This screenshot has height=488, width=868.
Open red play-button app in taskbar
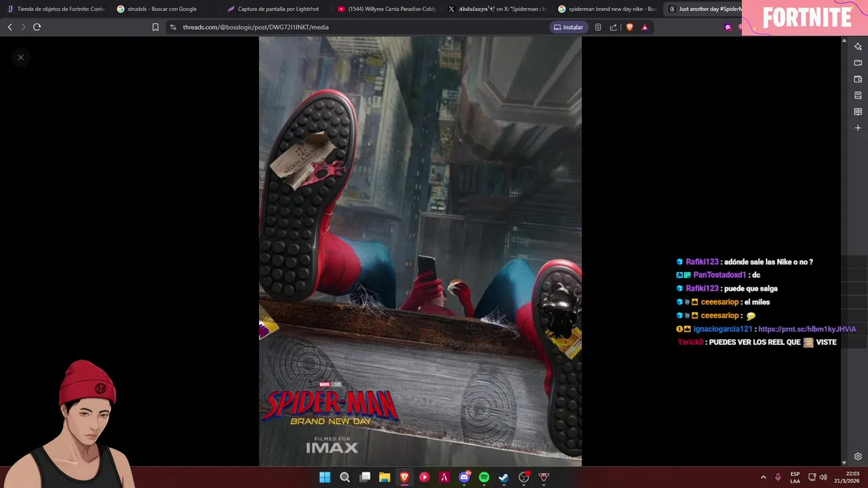point(425,477)
